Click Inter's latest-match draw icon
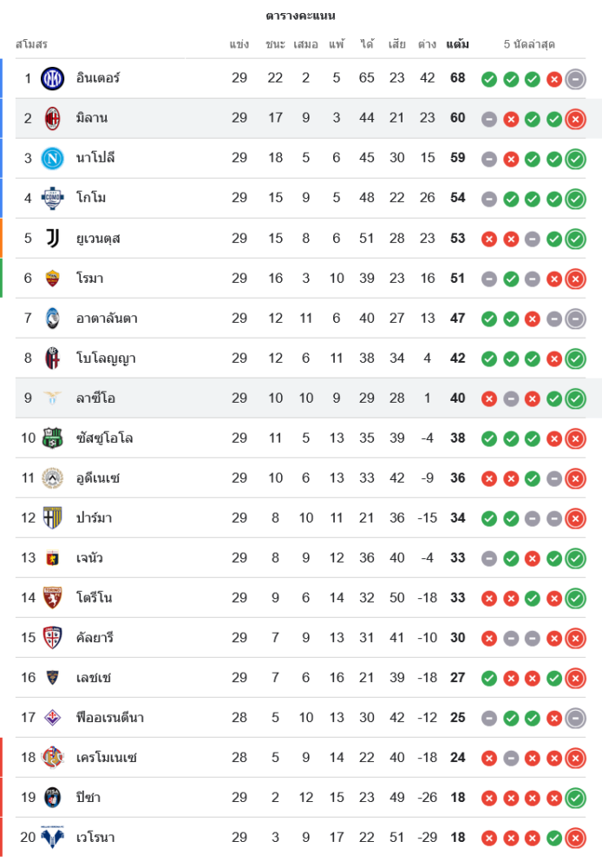Viewport: 602px width, 868px height. 575,79
